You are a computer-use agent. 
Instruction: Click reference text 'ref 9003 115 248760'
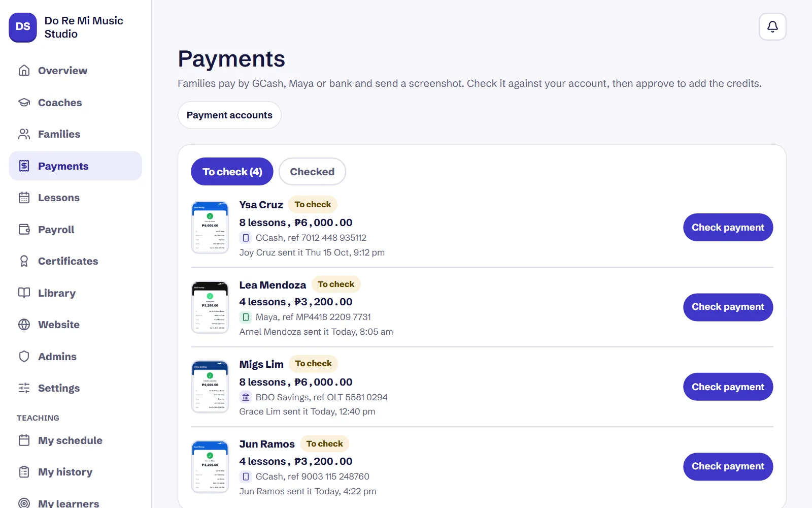(328, 477)
